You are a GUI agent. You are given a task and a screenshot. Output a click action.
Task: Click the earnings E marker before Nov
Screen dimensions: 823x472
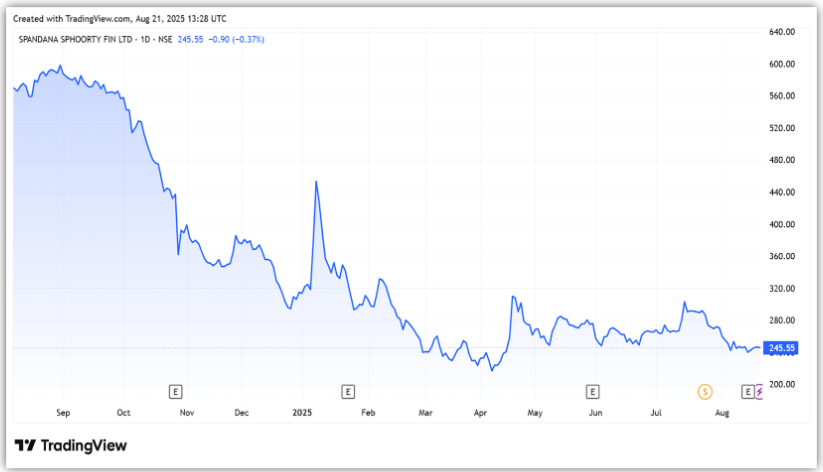176,390
